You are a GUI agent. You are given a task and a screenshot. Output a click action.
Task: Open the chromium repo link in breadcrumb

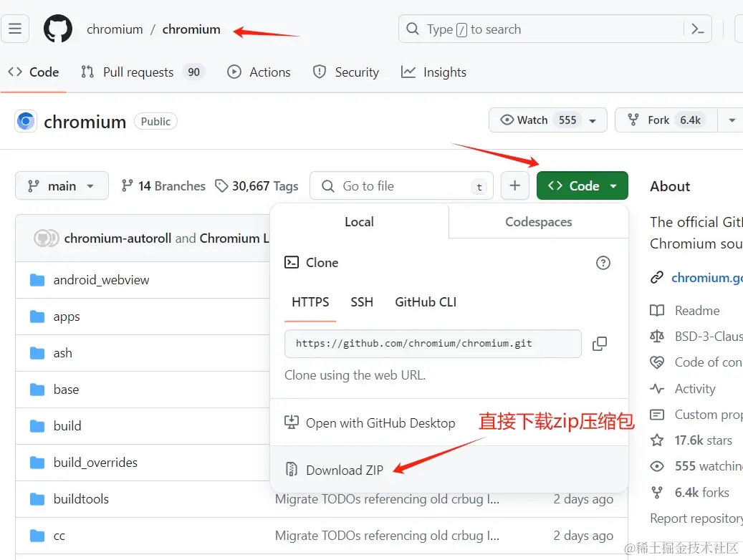(191, 29)
